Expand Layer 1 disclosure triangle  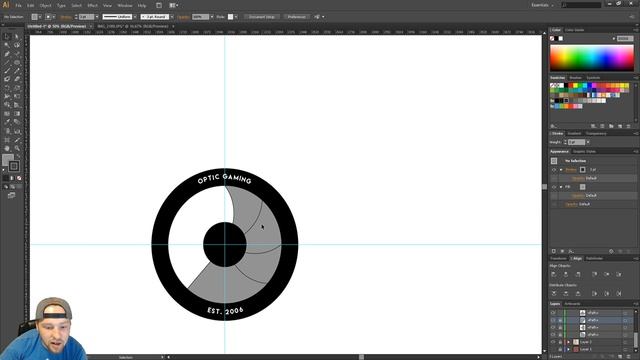coord(569,349)
